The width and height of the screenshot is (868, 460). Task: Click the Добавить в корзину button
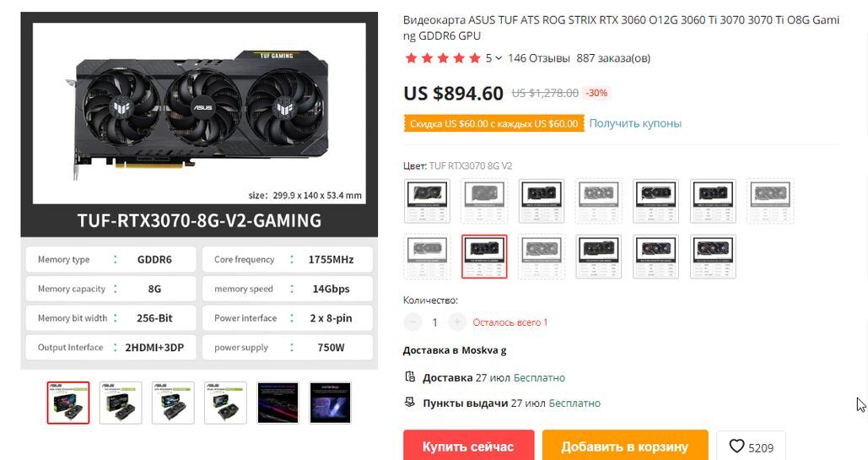625,446
